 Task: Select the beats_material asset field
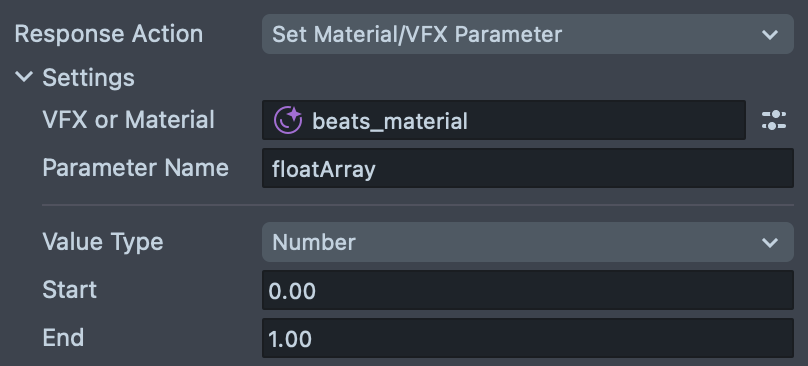tap(503, 120)
